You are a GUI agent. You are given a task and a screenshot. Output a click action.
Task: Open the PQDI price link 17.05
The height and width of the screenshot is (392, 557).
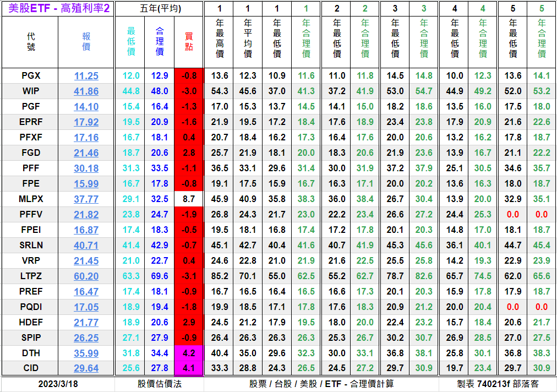tap(86, 307)
